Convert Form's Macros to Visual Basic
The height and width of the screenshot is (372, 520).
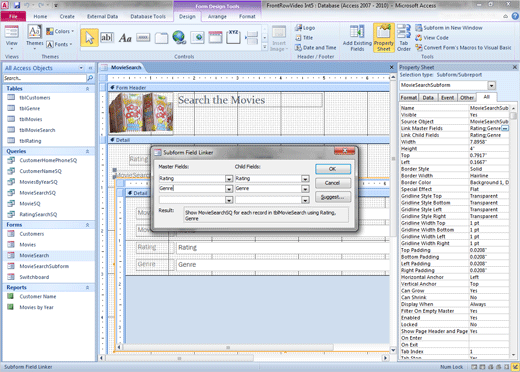coord(463,48)
